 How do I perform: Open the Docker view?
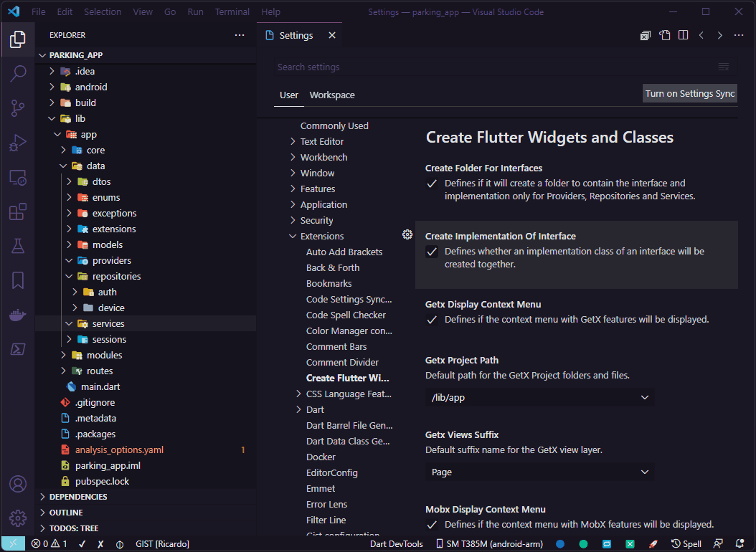[18, 315]
